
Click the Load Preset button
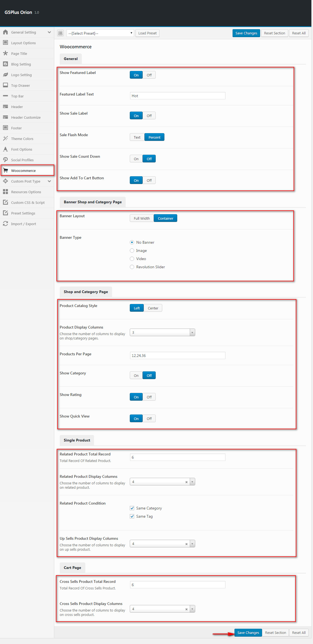148,33
